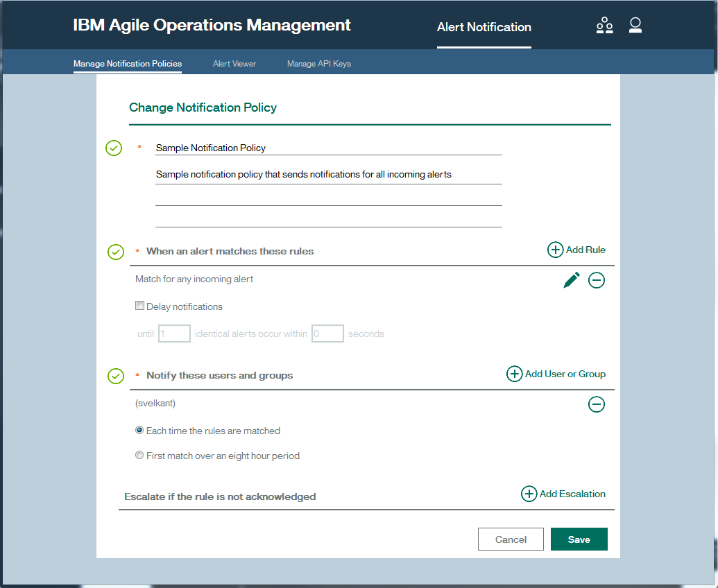Click the green checkmark beside policy name
This screenshot has height=588, width=718.
[x=114, y=148]
